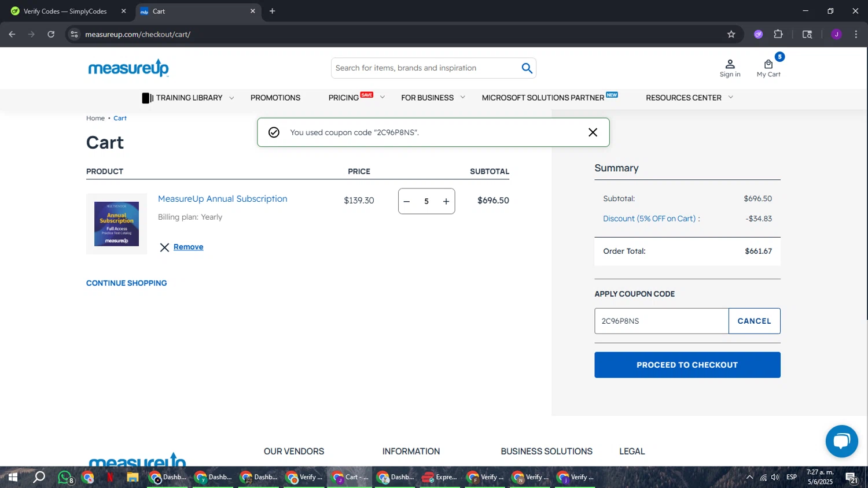Open the Pricing menu item
868x488 pixels.
pyautogui.click(x=344, y=98)
